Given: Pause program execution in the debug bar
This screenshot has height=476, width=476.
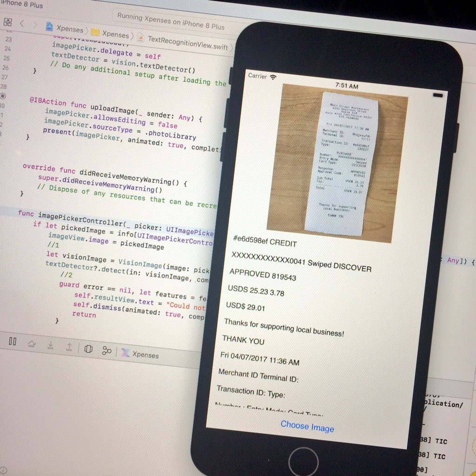Looking at the screenshot, I should point(13,341).
